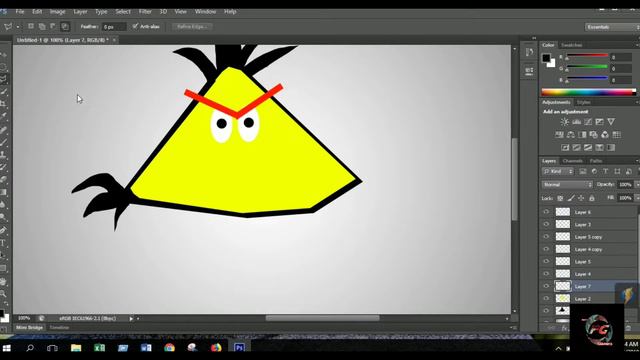Open the Opacity slider arrow
The image size is (640, 360).
(637, 185)
